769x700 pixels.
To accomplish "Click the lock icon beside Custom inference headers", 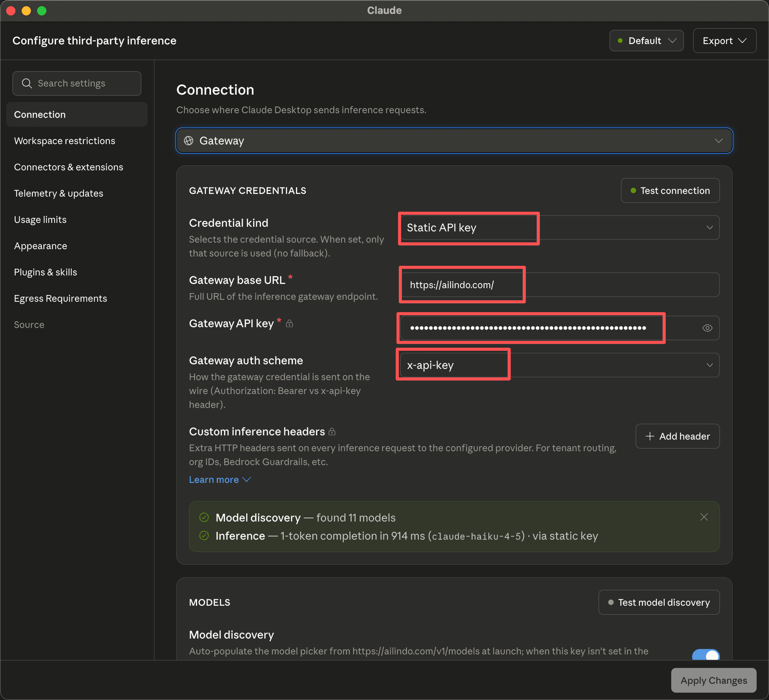I will [x=332, y=432].
